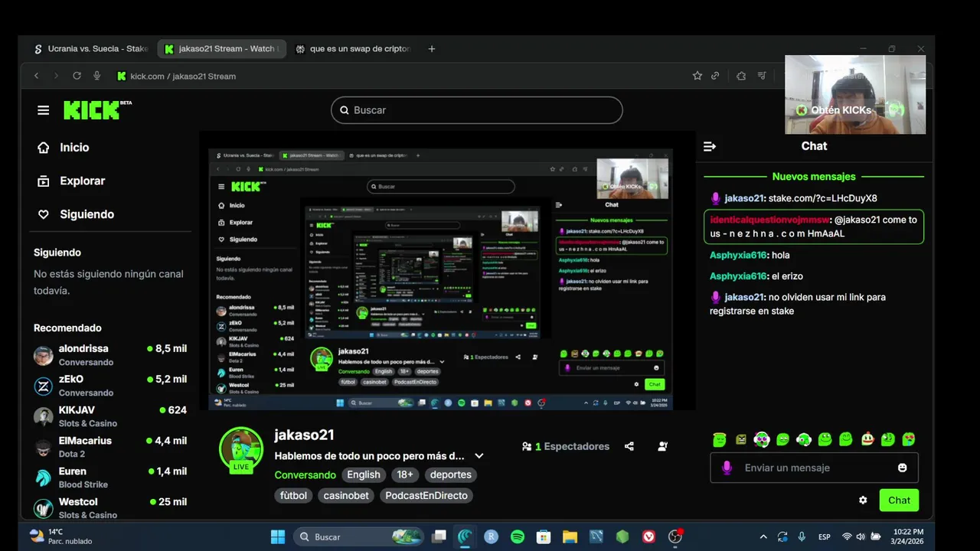Open Spotify from the taskbar
The image size is (980, 551).
518,537
